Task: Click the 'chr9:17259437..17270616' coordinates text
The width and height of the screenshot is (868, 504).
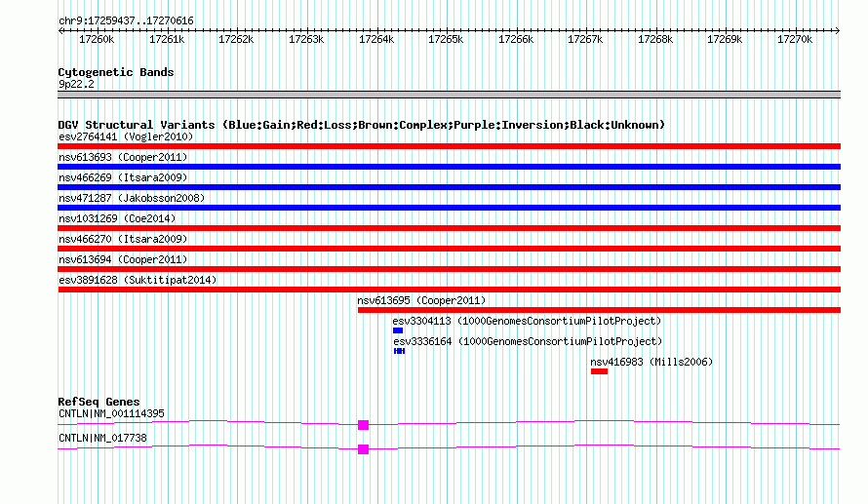Action: pos(126,21)
